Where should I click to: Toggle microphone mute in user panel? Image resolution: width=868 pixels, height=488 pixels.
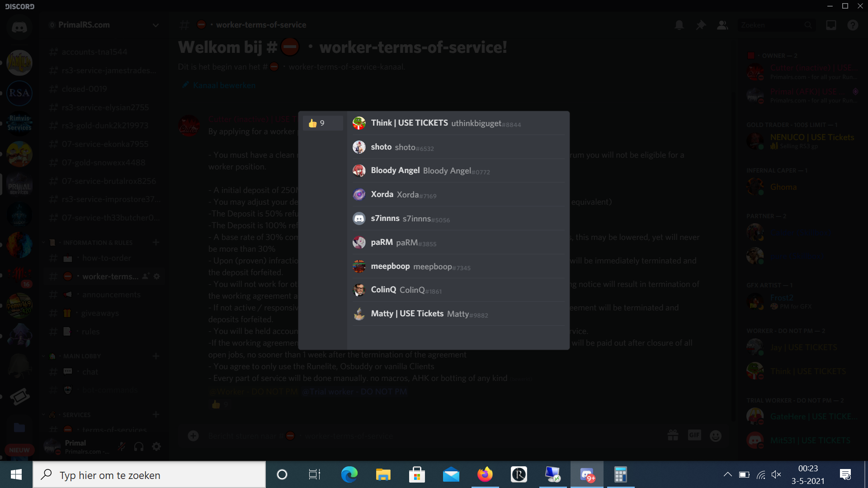coord(121,447)
